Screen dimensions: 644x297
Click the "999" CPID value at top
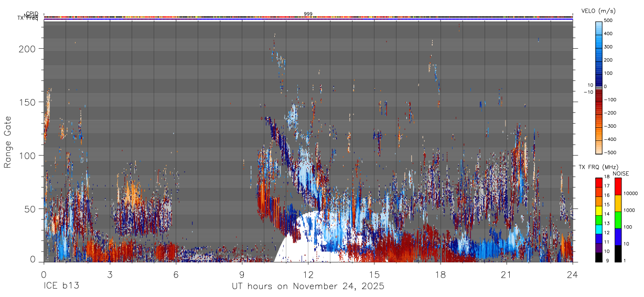[x=308, y=14]
